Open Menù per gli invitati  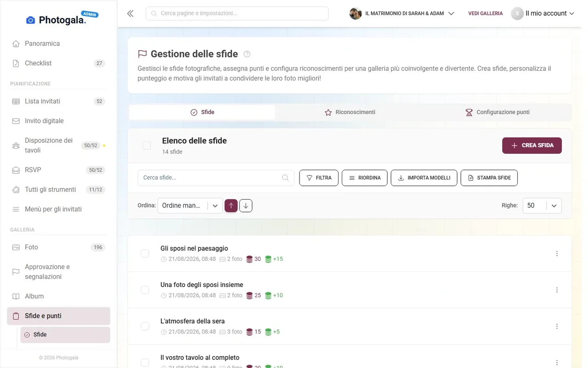59,209
